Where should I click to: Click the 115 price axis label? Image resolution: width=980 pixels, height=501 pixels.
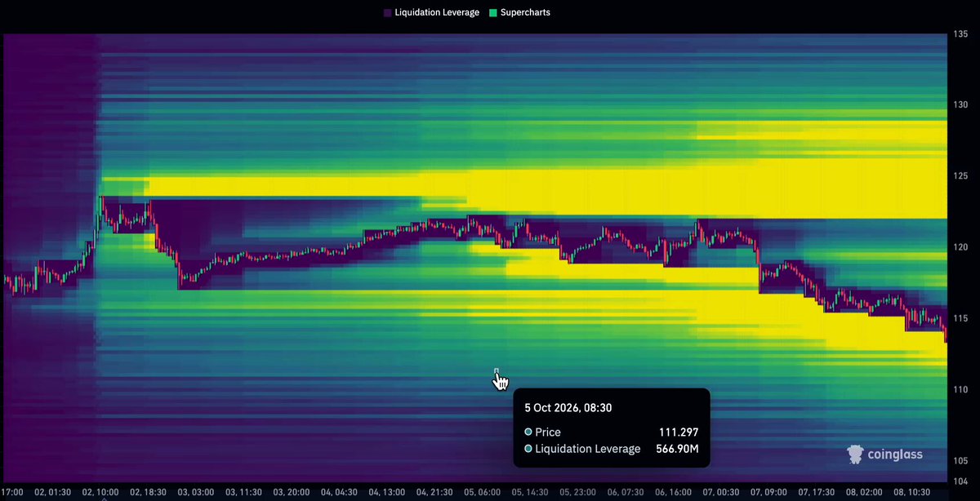960,318
